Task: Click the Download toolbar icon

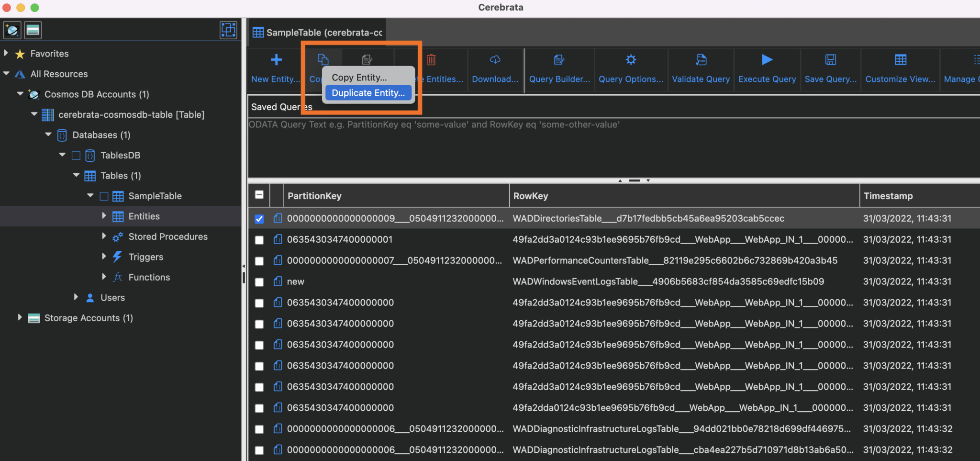Action: coord(495,59)
